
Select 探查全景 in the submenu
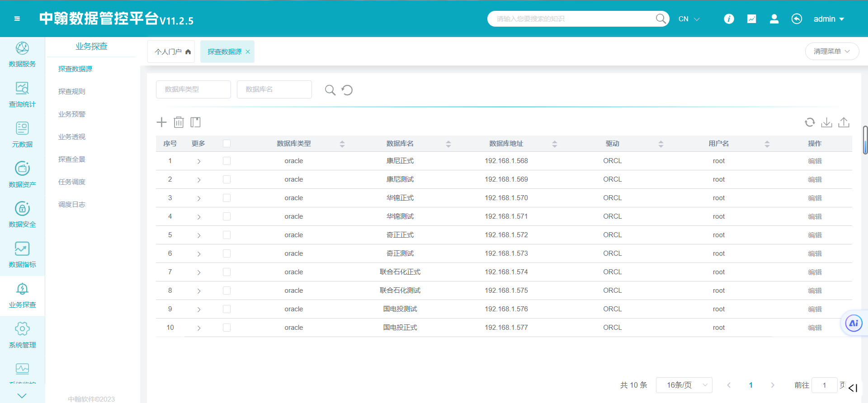coord(71,159)
